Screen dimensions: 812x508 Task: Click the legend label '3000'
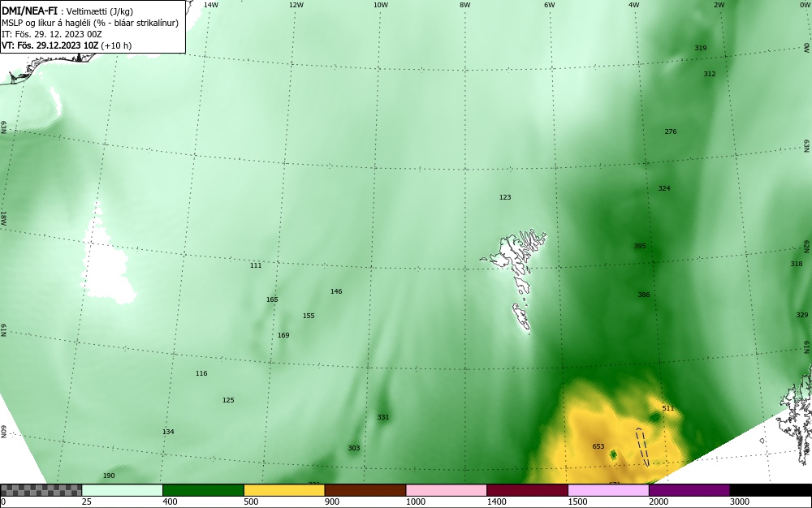click(739, 502)
